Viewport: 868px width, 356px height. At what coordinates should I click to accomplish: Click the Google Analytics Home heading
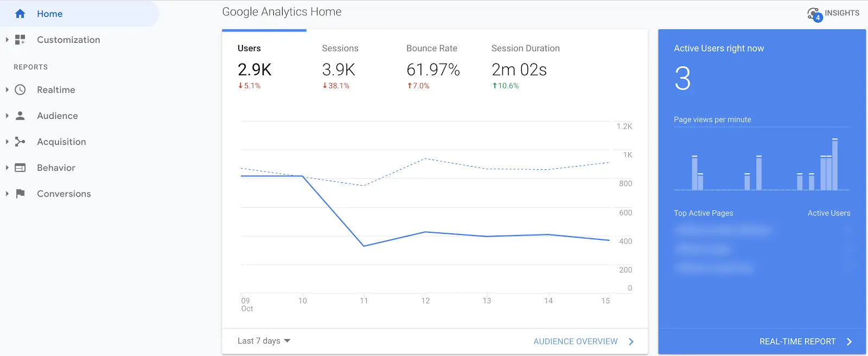pyautogui.click(x=282, y=12)
